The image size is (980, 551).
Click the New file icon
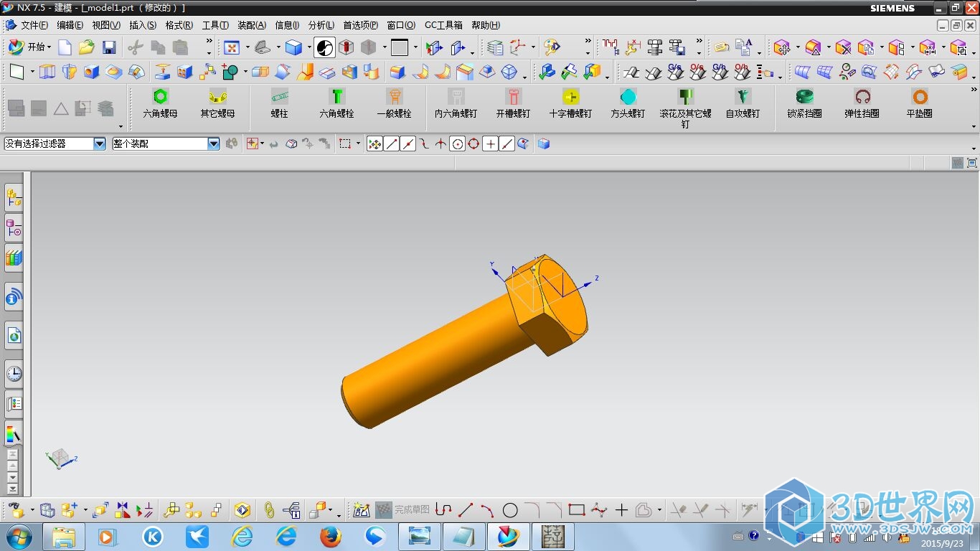coord(65,47)
